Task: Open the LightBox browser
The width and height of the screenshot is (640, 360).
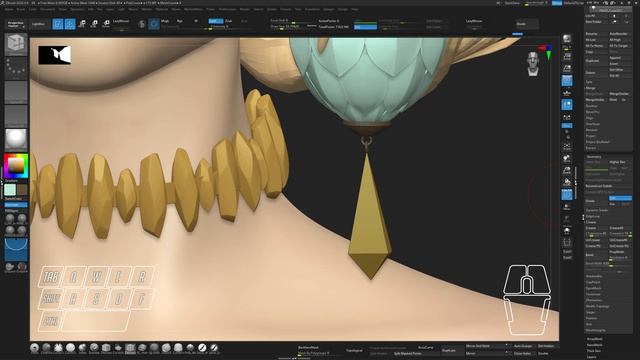Action: pos(39,24)
